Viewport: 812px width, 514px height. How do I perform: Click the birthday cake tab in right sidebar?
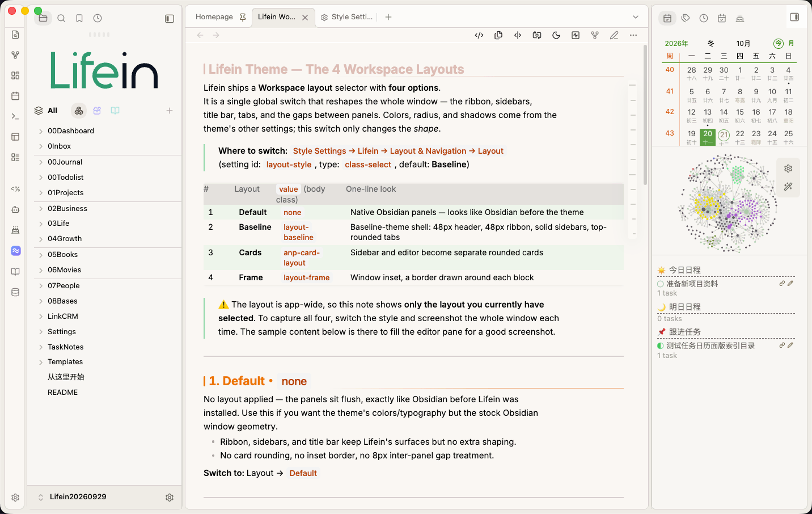[740, 18]
